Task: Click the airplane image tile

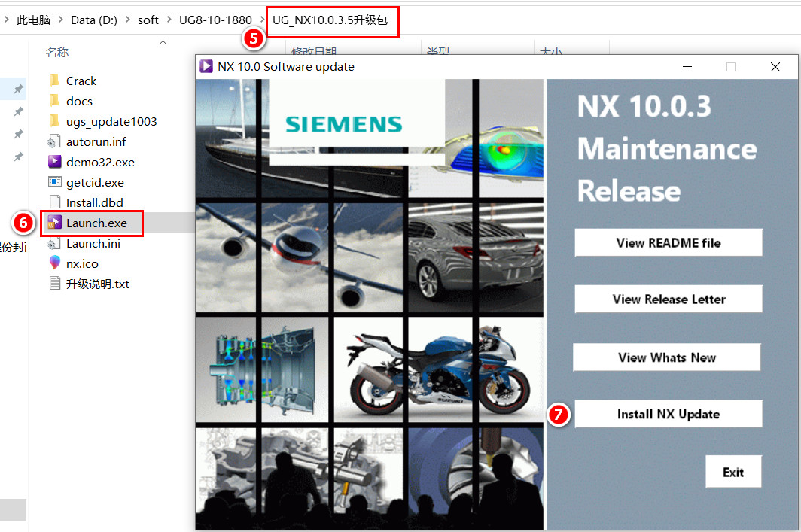Action: [300, 258]
